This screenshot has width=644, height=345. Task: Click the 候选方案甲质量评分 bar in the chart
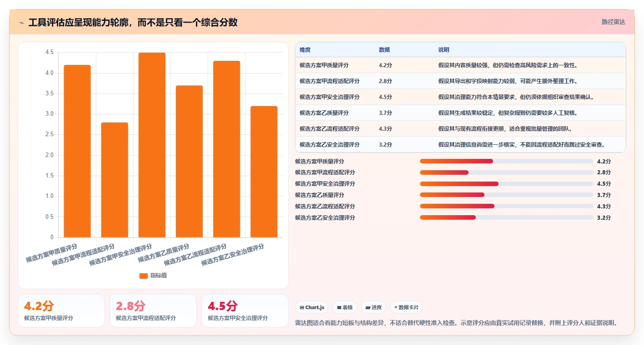[x=77, y=151]
